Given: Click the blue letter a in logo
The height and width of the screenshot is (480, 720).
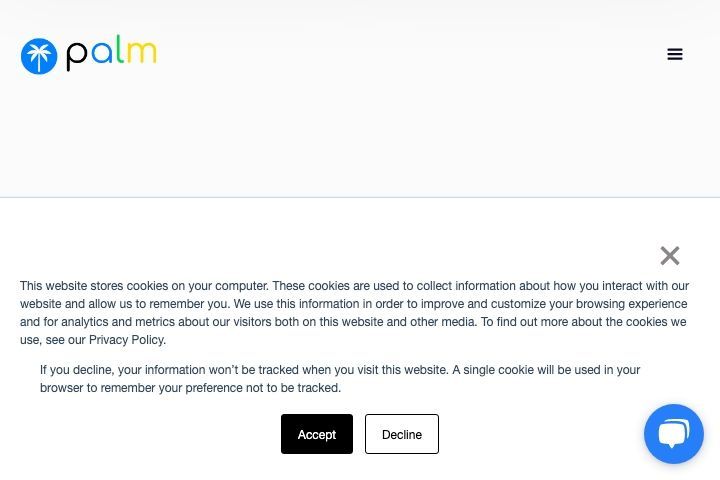Looking at the screenshot, I should [x=101, y=52].
